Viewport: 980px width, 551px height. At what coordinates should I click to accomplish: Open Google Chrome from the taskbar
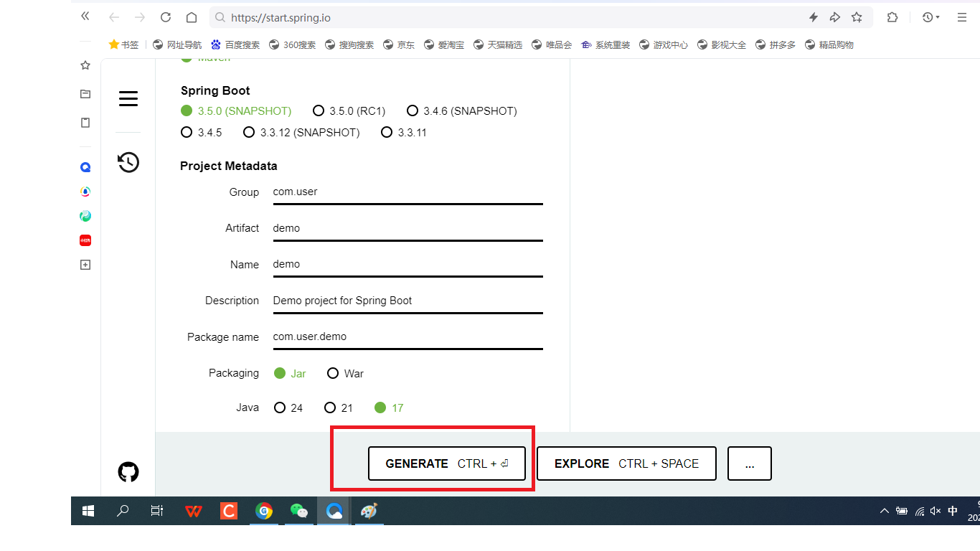(264, 511)
